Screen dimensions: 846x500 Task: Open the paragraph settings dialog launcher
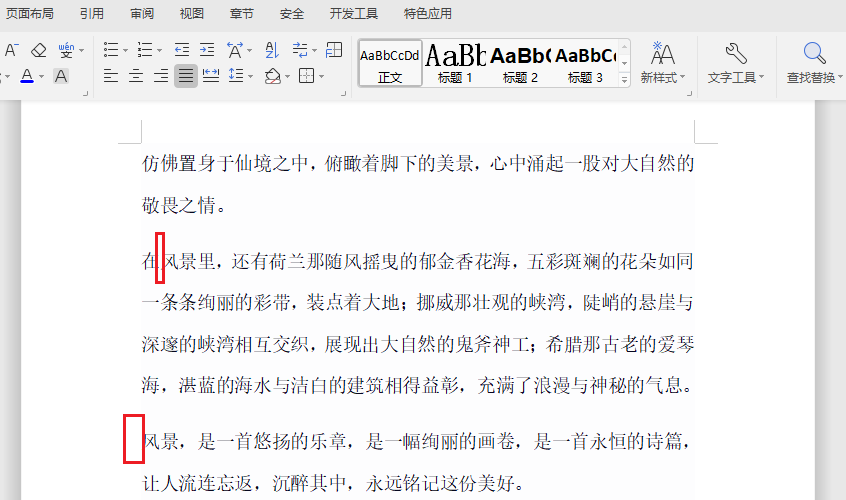pyautogui.click(x=343, y=94)
